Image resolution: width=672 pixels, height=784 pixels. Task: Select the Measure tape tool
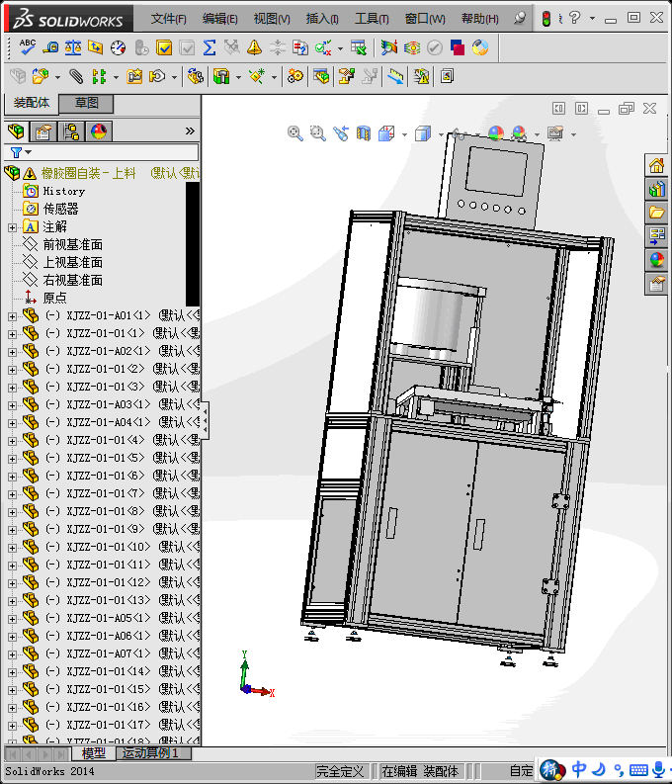coord(50,47)
